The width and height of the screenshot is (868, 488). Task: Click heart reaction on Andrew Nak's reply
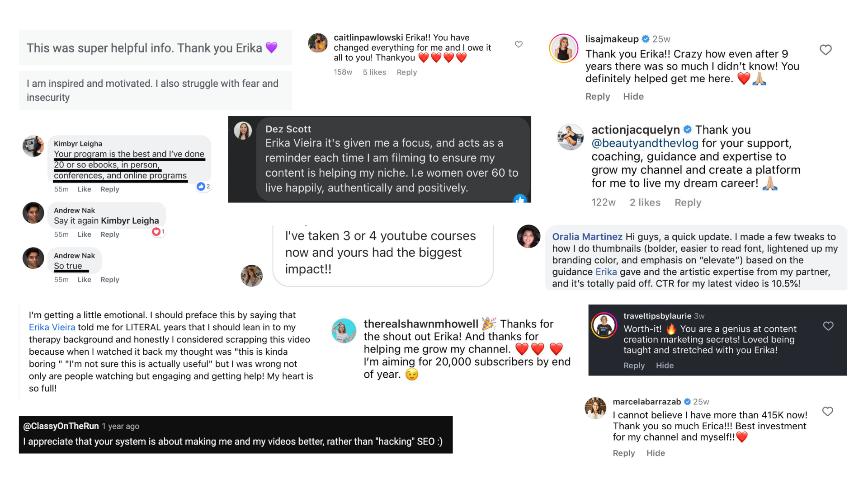[x=156, y=232]
